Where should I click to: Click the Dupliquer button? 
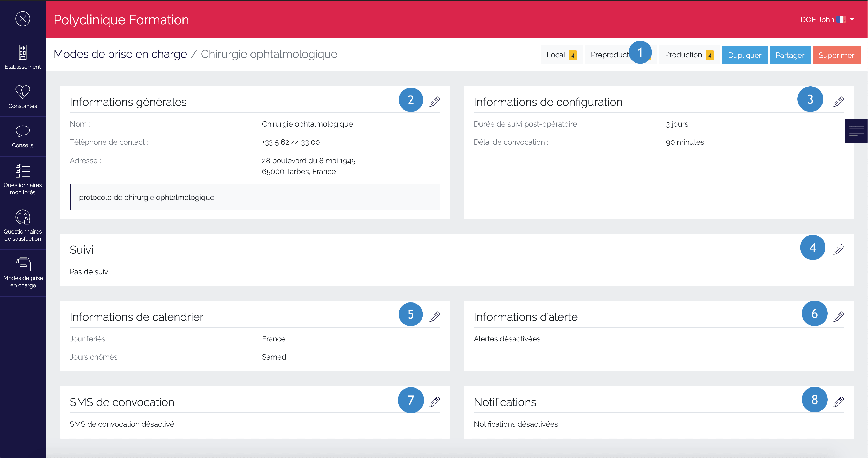(745, 55)
